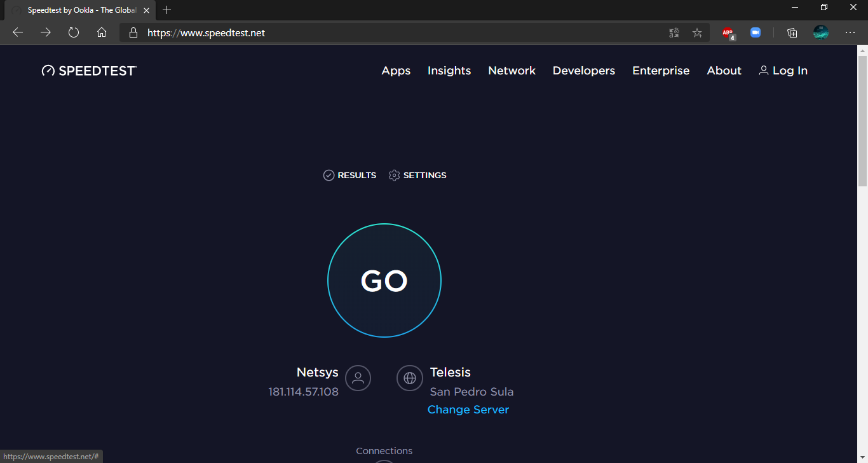Screen dimensions: 868x463
Task: Start the test with the GO button
Action: click(384, 280)
